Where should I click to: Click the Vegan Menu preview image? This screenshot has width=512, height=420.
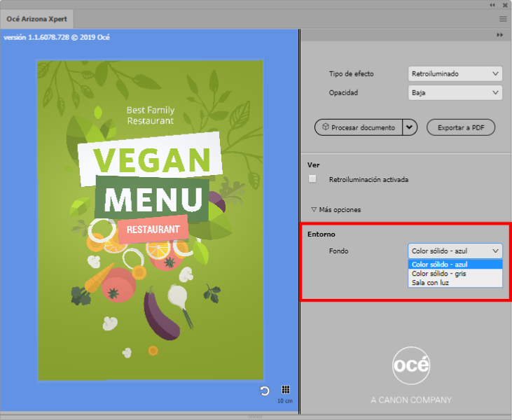coord(150,220)
